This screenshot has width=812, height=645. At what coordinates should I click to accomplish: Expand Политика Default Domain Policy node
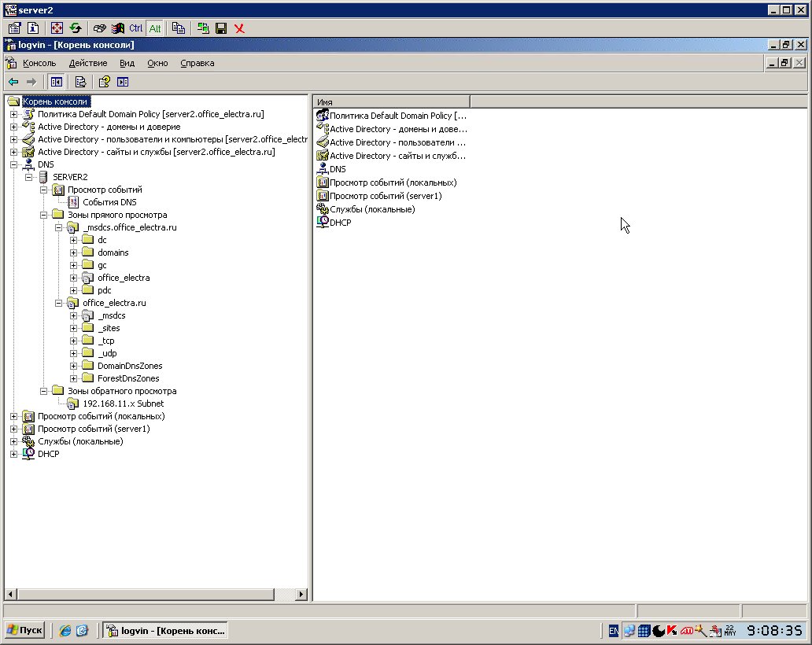[14, 114]
